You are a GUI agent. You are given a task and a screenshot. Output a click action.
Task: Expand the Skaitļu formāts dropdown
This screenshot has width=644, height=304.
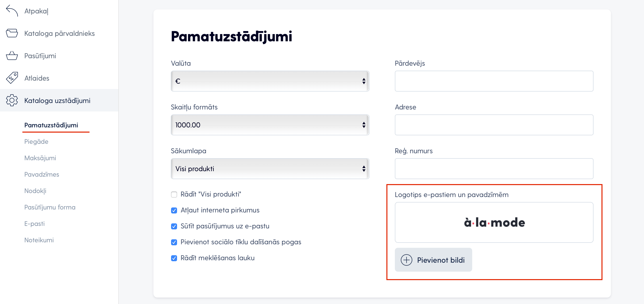coord(270,125)
